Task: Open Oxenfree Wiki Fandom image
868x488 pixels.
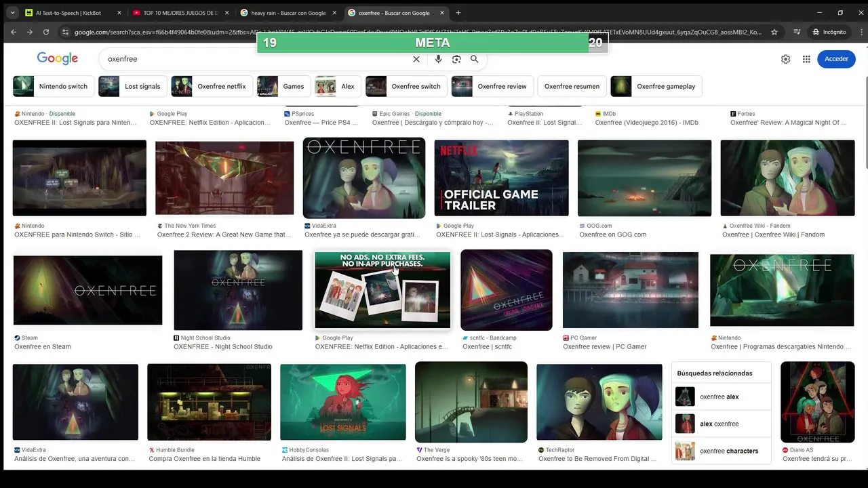Action: pyautogui.click(x=787, y=178)
